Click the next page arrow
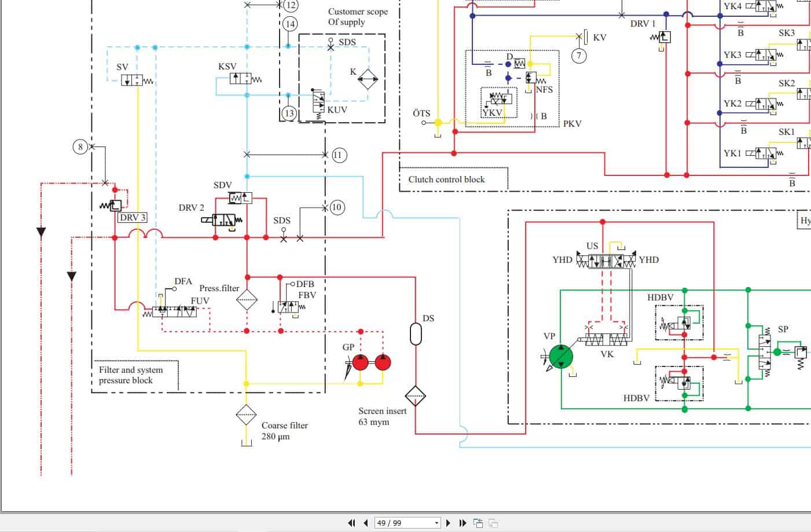Viewport: 811px width, 532px height. pos(449,522)
